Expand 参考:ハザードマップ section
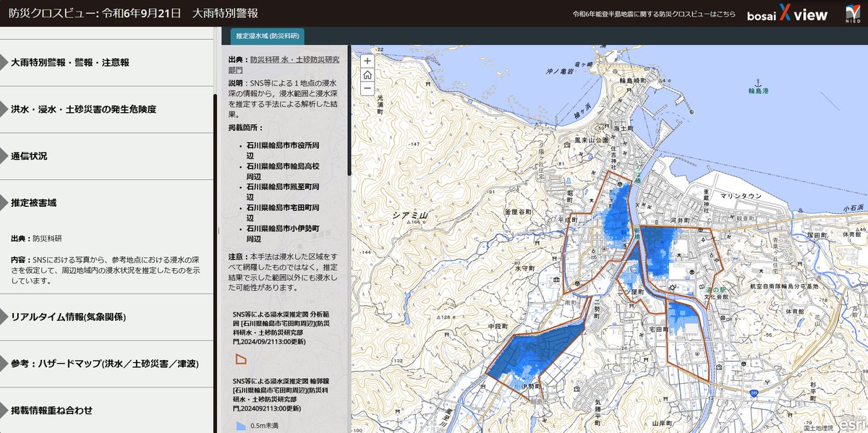Viewport: 868px width, 433px height. [106, 364]
